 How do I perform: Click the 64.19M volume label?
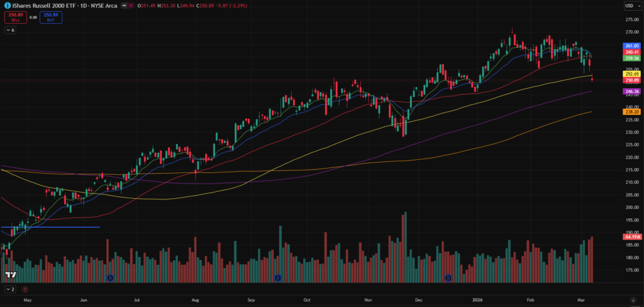pyautogui.click(x=631, y=236)
